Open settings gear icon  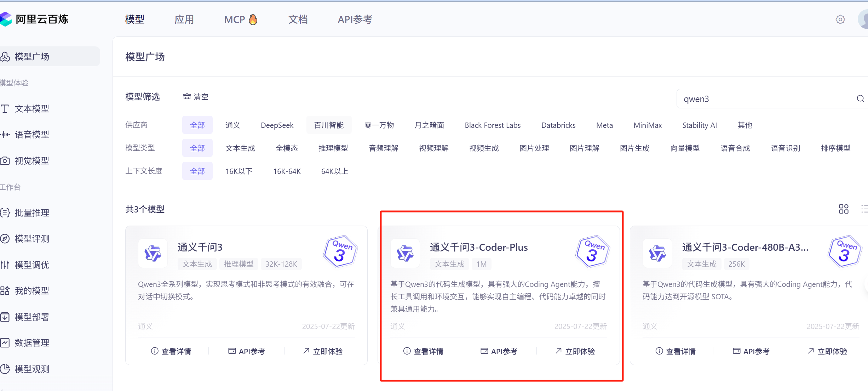840,19
